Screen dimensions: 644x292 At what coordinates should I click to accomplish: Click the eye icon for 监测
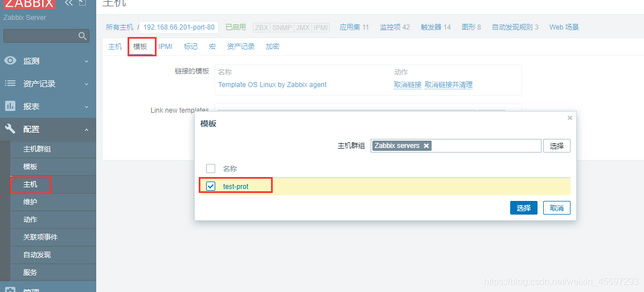(10, 61)
